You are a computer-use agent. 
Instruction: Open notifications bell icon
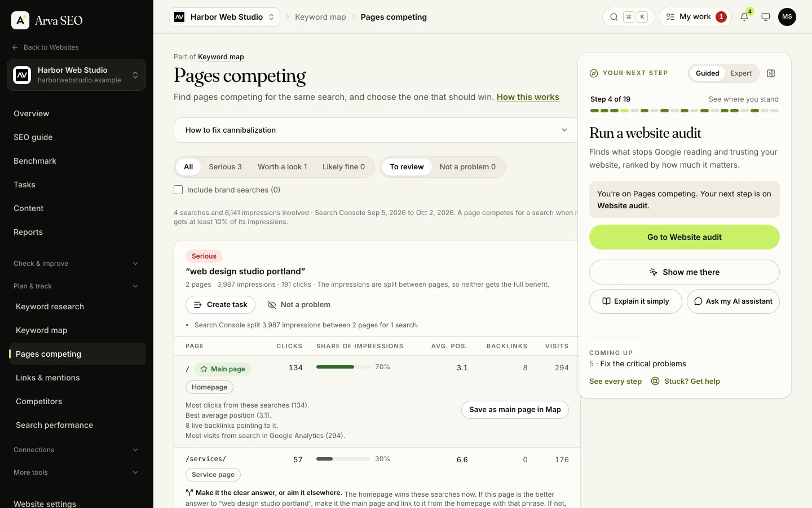pos(744,17)
